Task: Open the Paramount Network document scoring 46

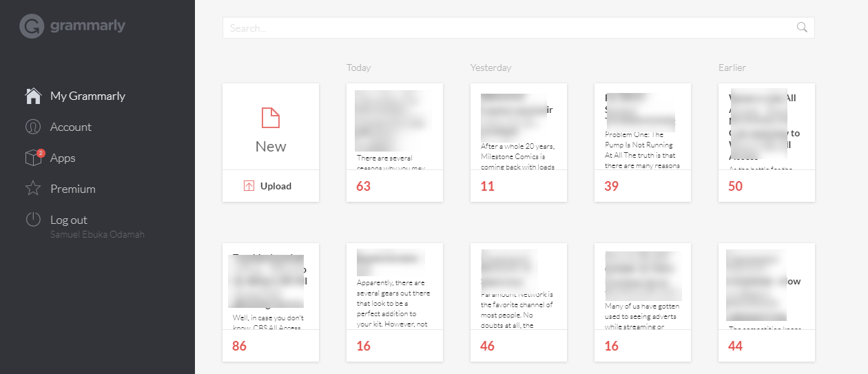Action: point(518,302)
